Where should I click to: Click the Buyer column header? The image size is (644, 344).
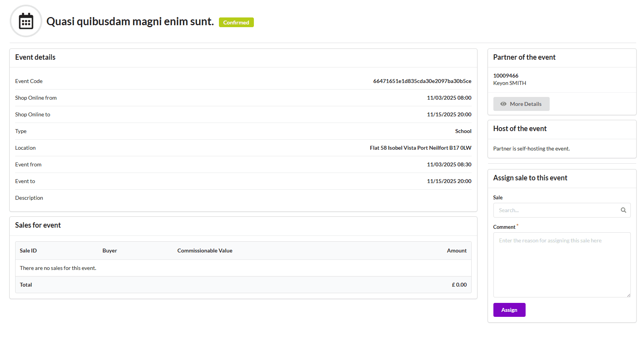click(x=109, y=251)
